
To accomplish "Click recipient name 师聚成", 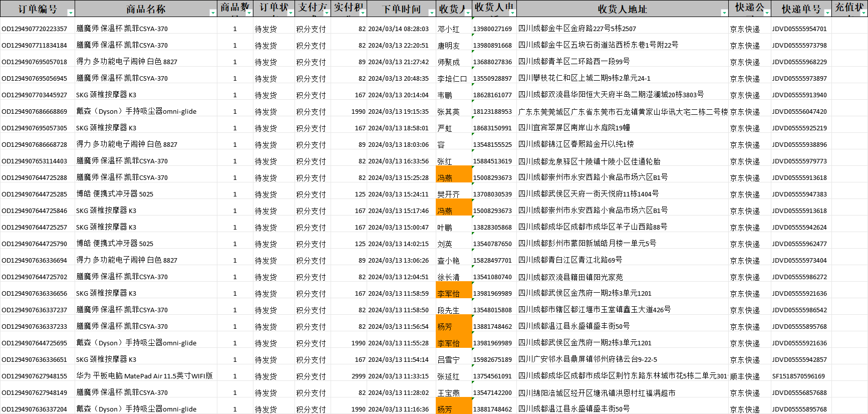I will [448, 62].
